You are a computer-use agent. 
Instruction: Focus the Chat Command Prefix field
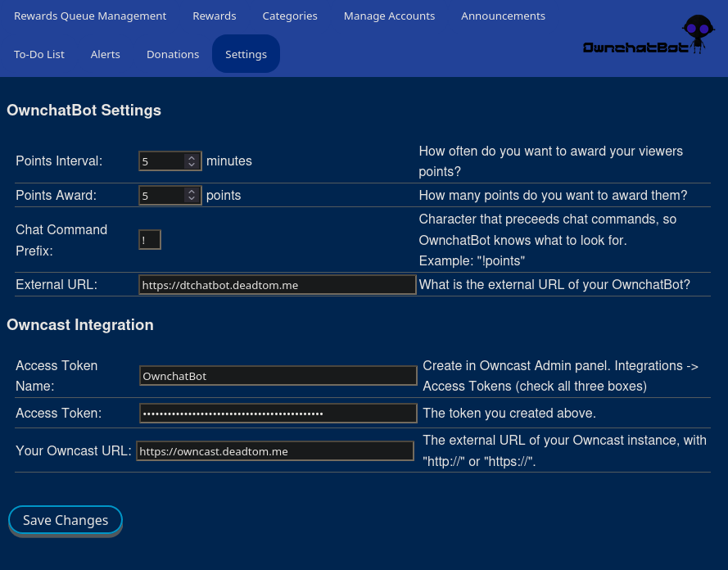150,240
